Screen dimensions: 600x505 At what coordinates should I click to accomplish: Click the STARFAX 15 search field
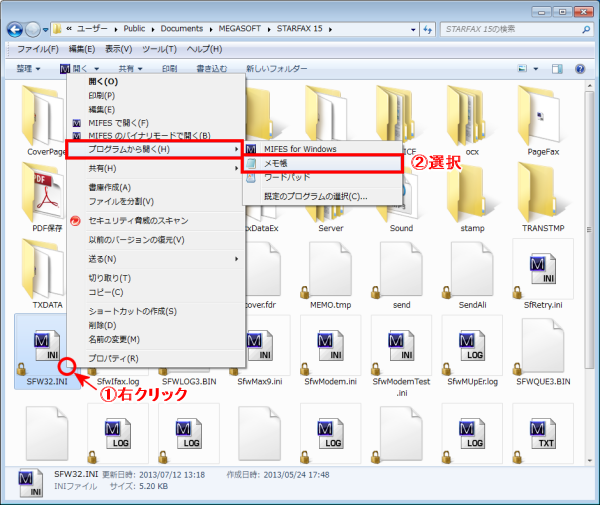coord(505,27)
